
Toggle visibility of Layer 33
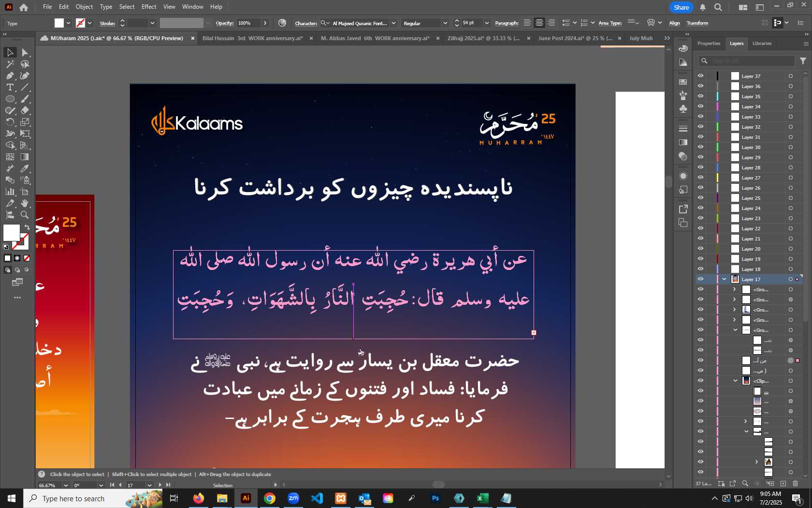point(700,117)
